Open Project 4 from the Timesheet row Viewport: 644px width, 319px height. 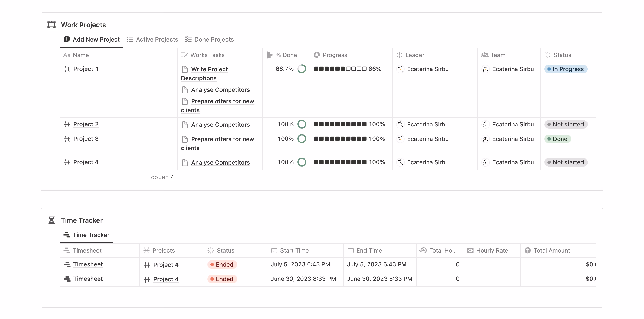point(166,265)
